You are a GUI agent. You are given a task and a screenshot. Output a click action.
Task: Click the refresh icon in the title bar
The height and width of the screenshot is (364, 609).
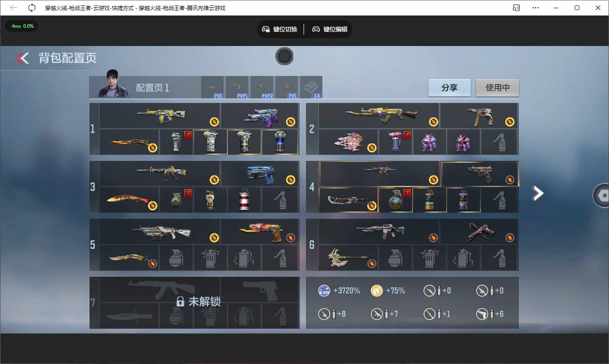coord(31,8)
